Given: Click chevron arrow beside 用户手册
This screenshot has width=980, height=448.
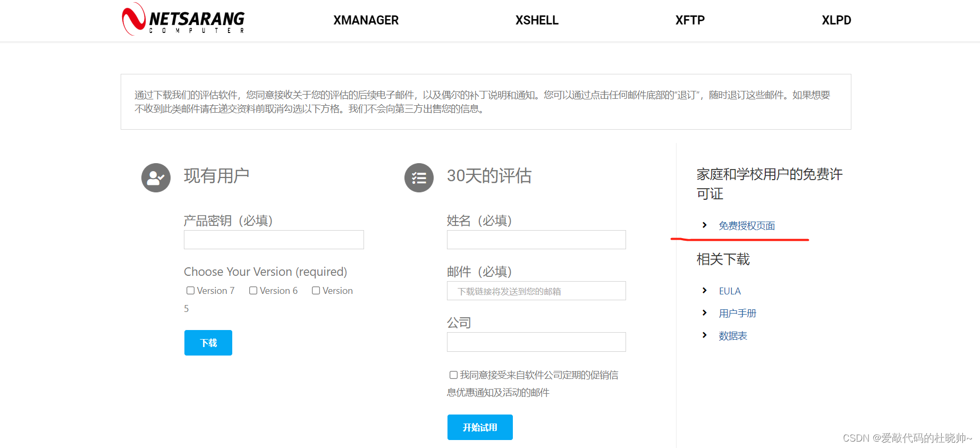Looking at the screenshot, I should (x=704, y=313).
